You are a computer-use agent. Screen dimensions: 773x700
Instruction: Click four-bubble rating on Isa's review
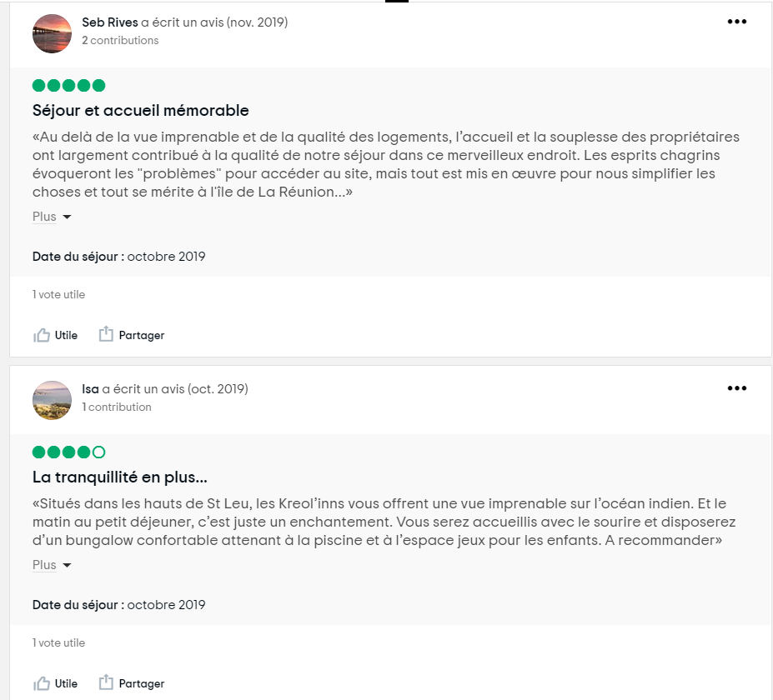point(68,452)
